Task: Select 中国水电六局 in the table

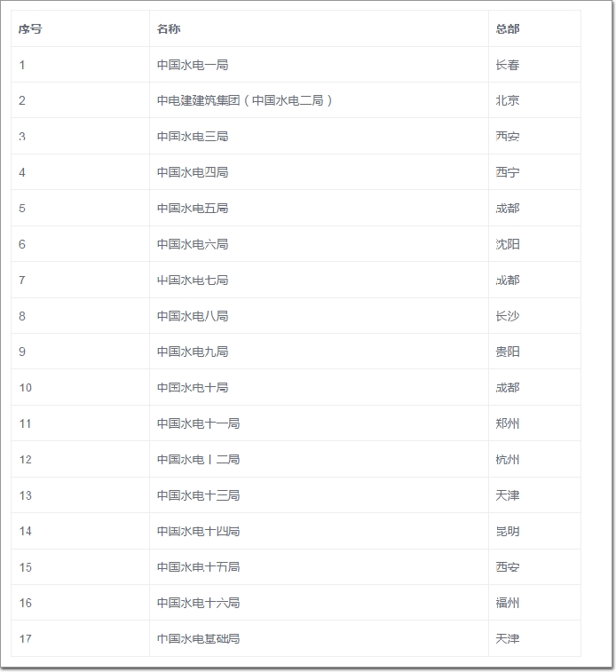Action: point(193,244)
